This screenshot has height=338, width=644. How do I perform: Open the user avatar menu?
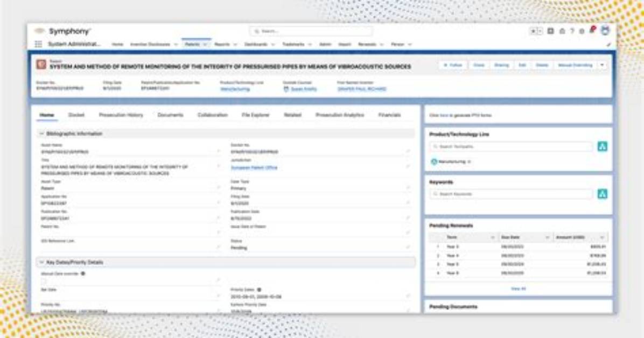[x=605, y=30]
